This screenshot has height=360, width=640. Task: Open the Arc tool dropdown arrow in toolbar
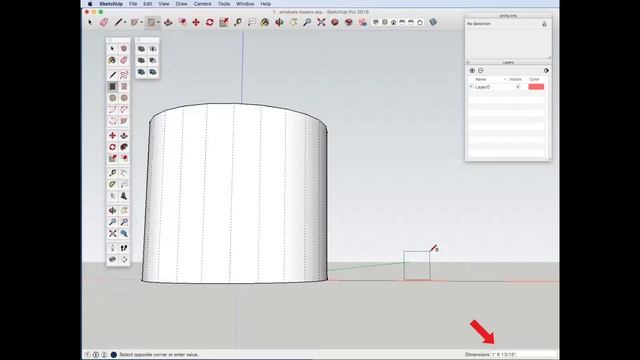141,22
